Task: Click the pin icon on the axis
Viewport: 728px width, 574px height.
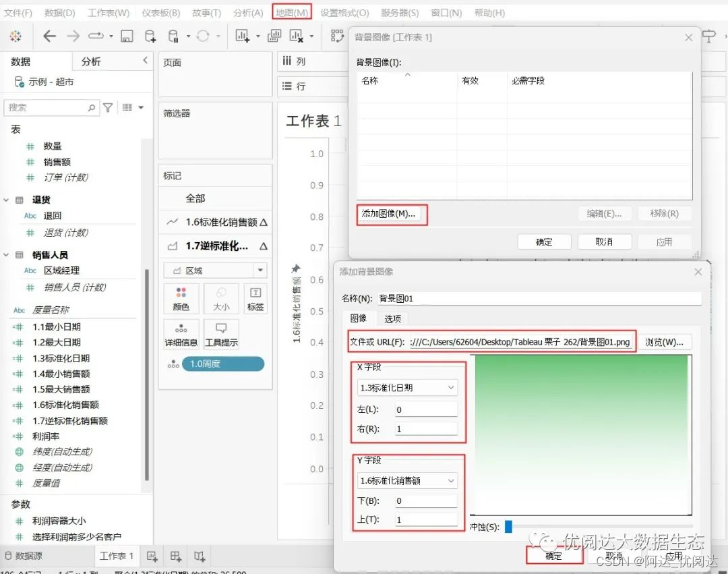Action: [x=296, y=268]
